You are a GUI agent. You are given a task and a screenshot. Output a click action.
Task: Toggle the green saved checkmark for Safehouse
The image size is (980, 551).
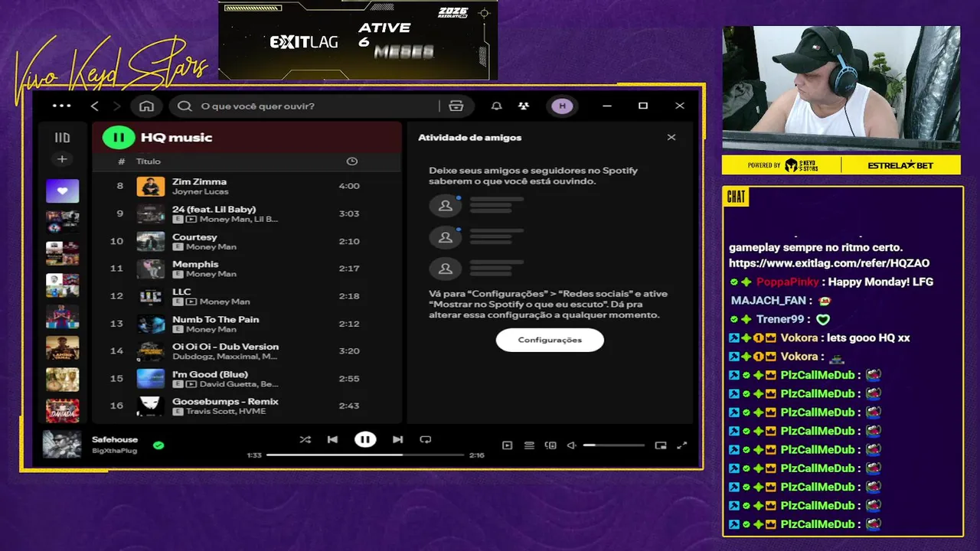click(x=158, y=445)
